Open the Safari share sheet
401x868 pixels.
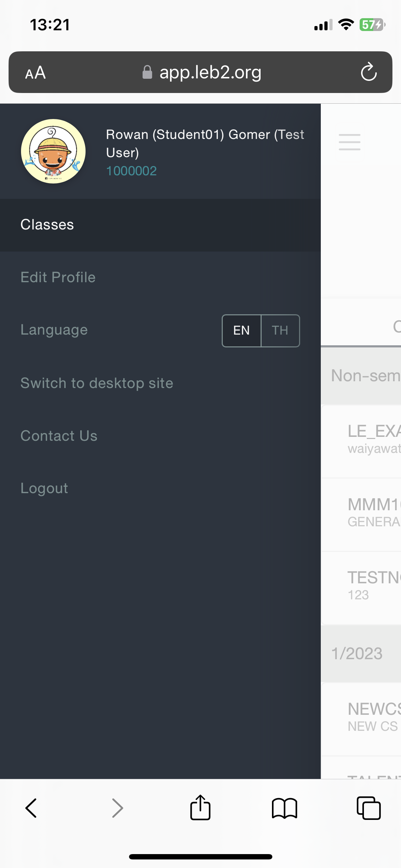(200, 808)
